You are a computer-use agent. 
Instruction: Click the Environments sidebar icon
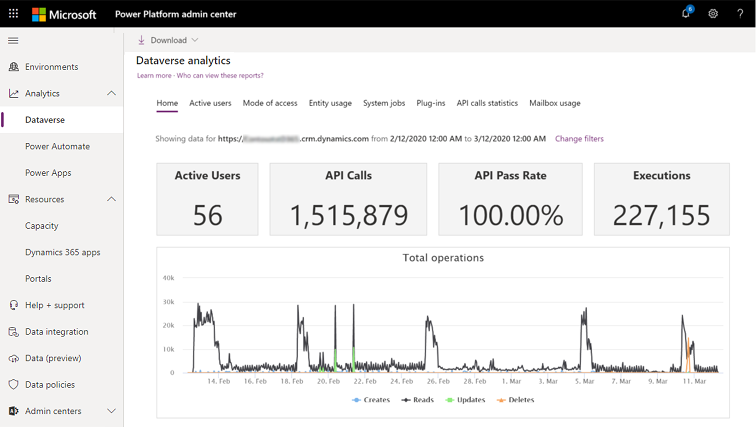point(14,67)
